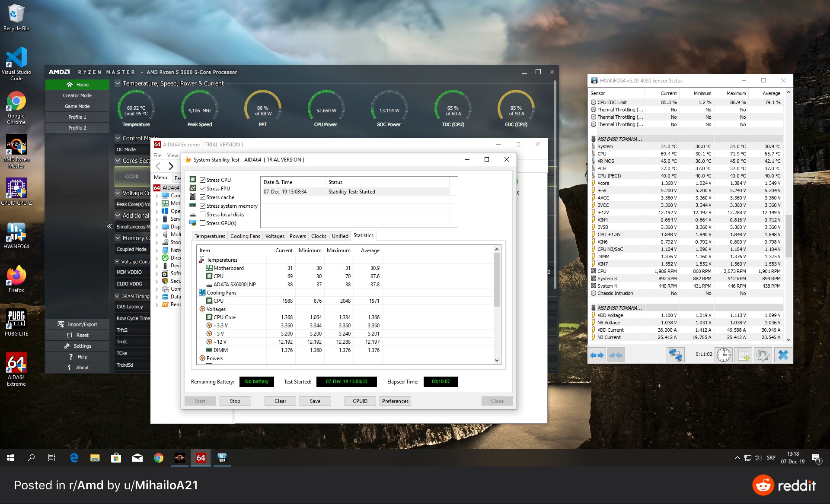Viewport: 830px width, 504px height.
Task: Open HWiNFO64 desktop shortcut
Action: [16, 236]
